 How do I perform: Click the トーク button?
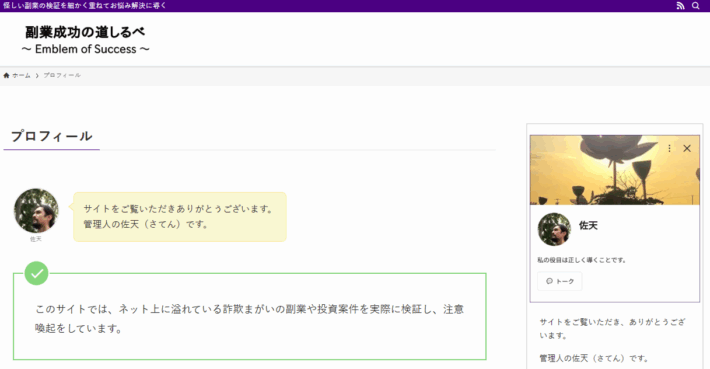560,281
